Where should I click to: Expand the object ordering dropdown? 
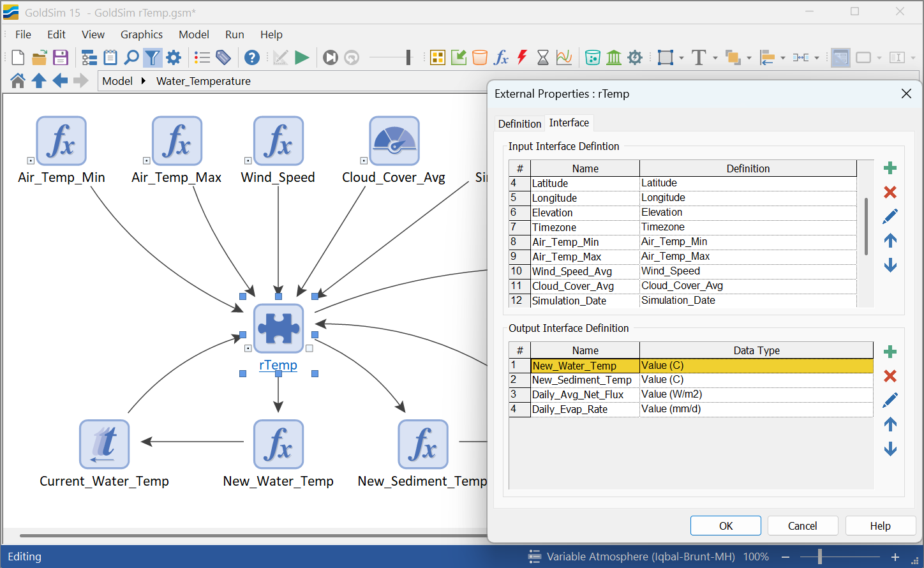tap(749, 58)
